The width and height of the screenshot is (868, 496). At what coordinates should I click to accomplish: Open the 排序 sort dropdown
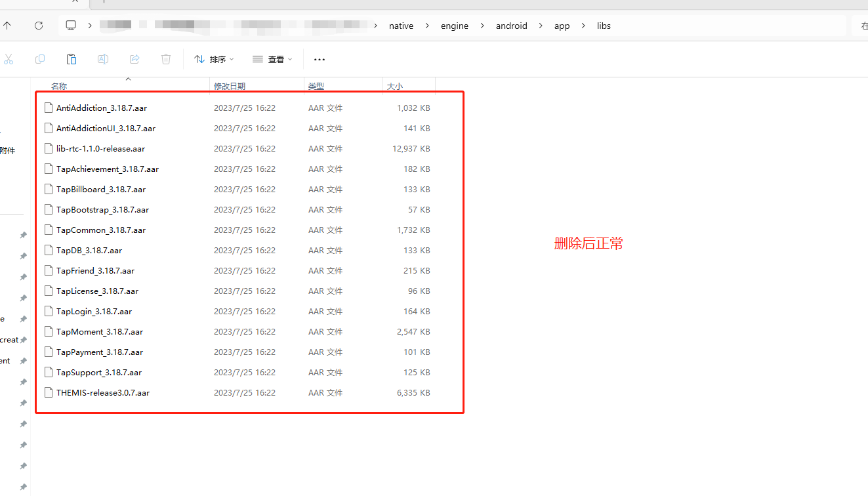214,59
